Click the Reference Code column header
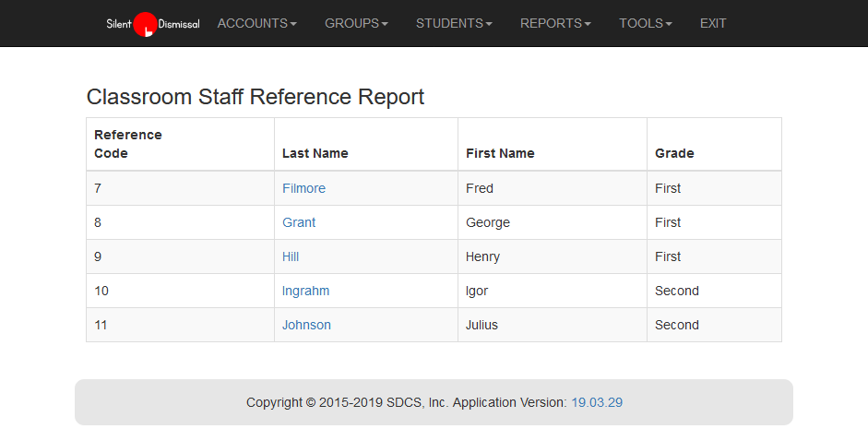 click(x=128, y=144)
